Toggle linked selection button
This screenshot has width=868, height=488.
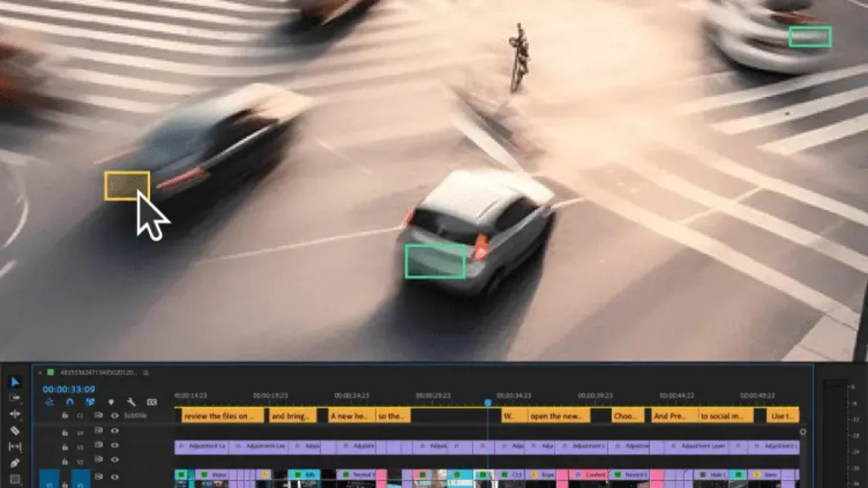(90, 402)
